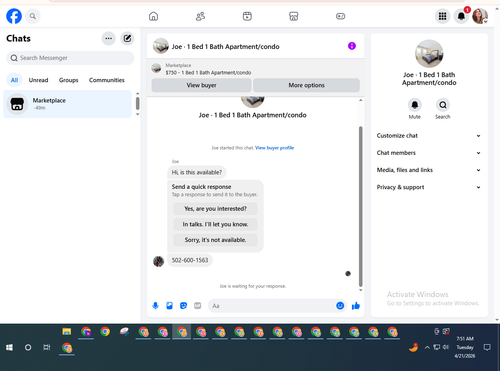The width and height of the screenshot is (500, 371).
Task: Click the listing thumbnail in chat header
Action: click(161, 46)
